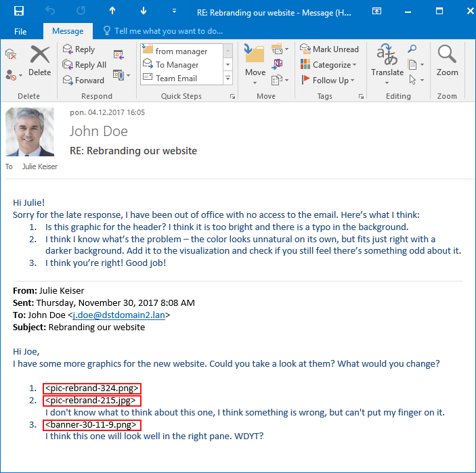This screenshot has height=473, width=476.
Task: Click the Redo icon in title bar
Action: pyautogui.click(x=81, y=12)
